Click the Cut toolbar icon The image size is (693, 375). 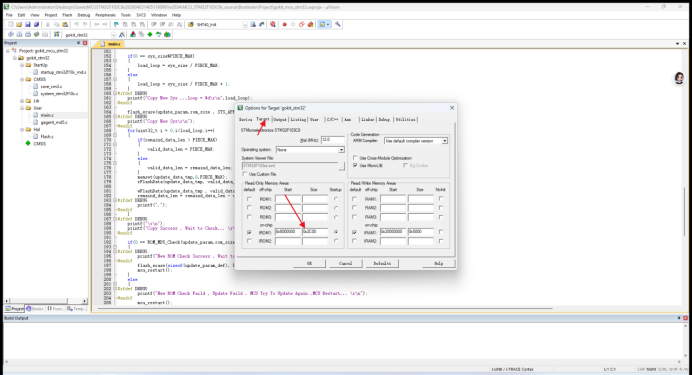click(48, 24)
